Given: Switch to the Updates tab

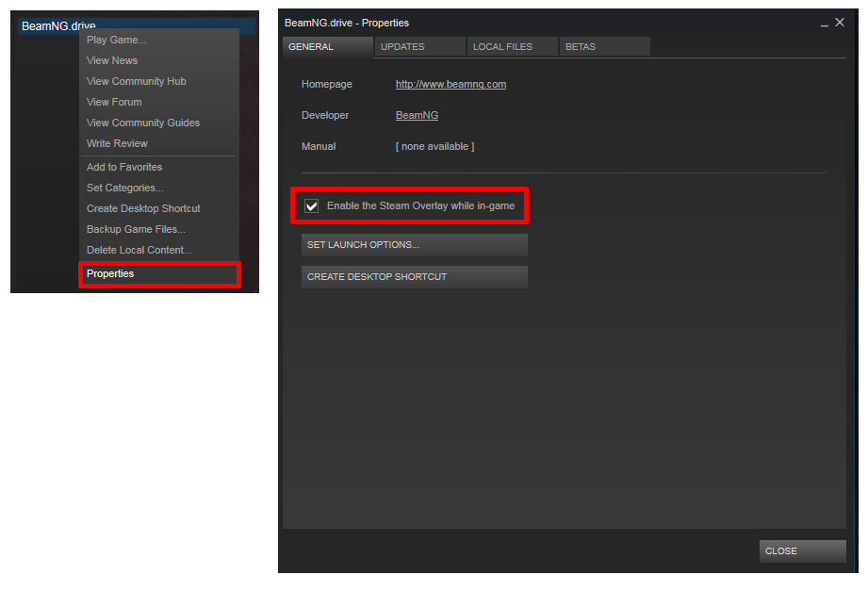Looking at the screenshot, I should pyautogui.click(x=419, y=46).
